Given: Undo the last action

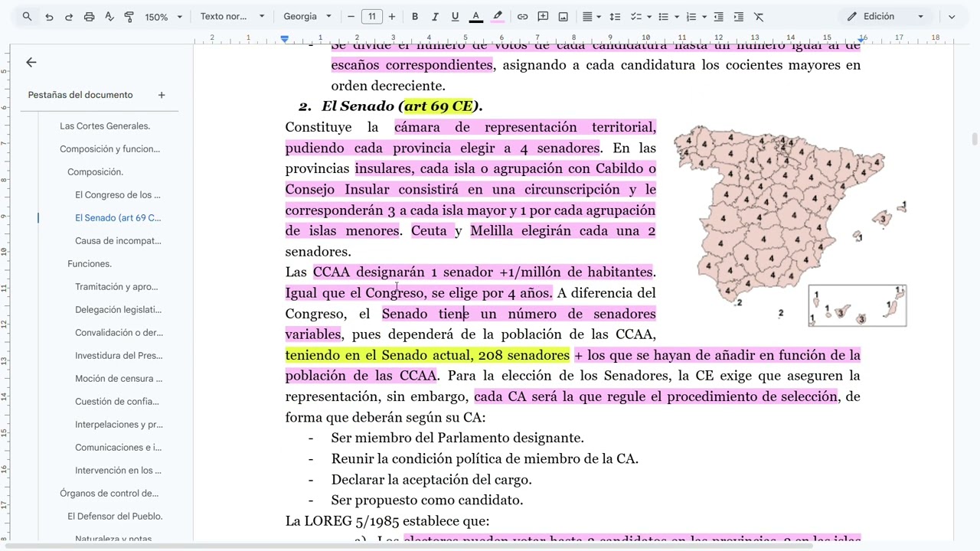Looking at the screenshot, I should (49, 16).
